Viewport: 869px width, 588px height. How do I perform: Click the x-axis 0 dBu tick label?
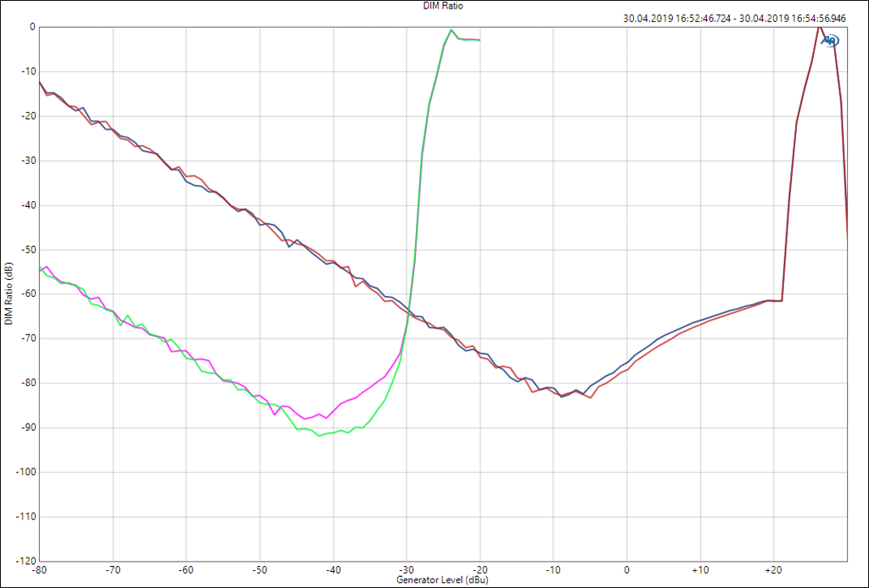pyautogui.click(x=627, y=569)
